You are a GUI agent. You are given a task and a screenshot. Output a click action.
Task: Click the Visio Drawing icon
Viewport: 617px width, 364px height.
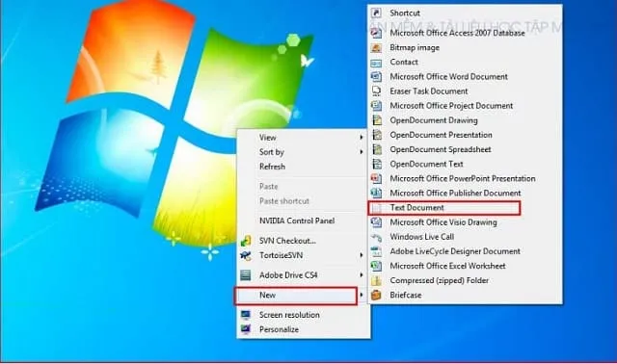point(376,222)
